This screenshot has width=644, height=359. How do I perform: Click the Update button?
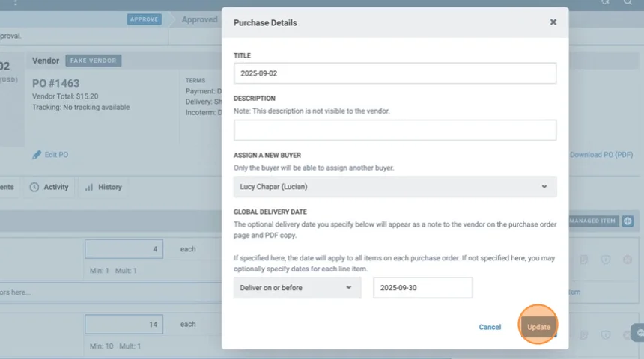[x=538, y=327]
